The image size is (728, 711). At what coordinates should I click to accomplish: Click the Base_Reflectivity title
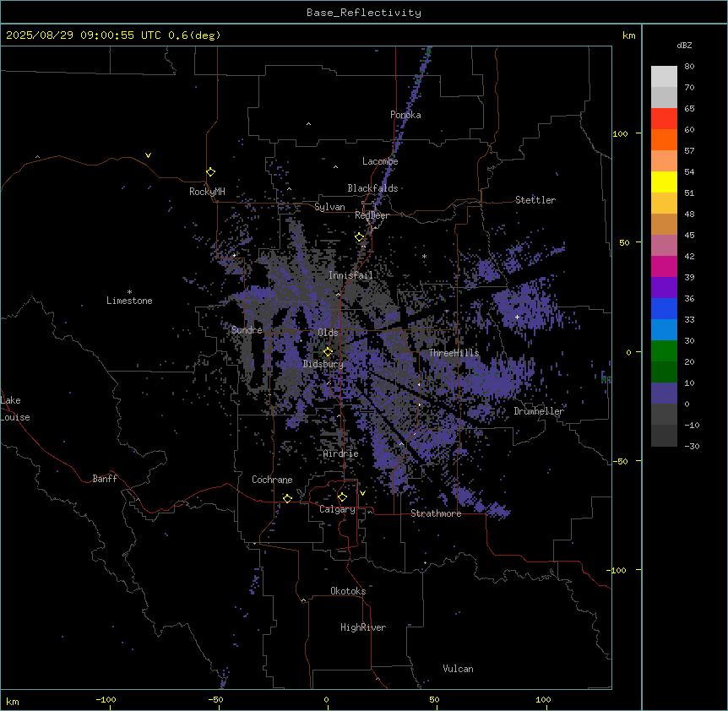point(364,13)
